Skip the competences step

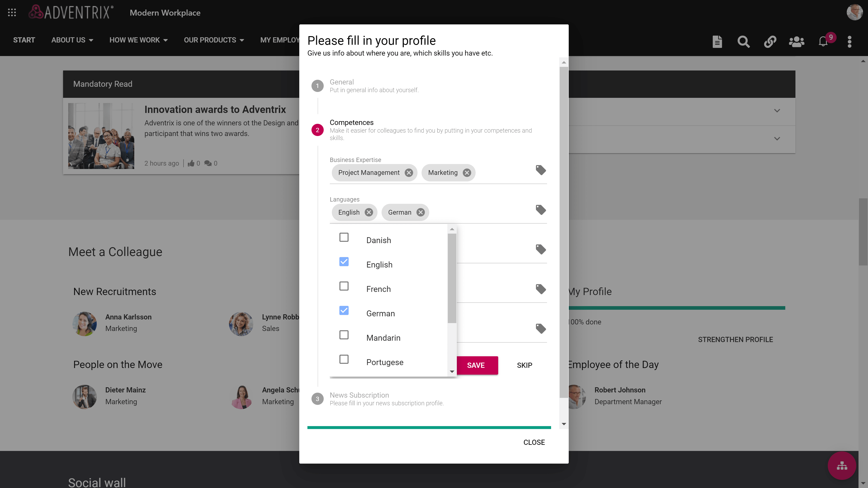pos(524,365)
